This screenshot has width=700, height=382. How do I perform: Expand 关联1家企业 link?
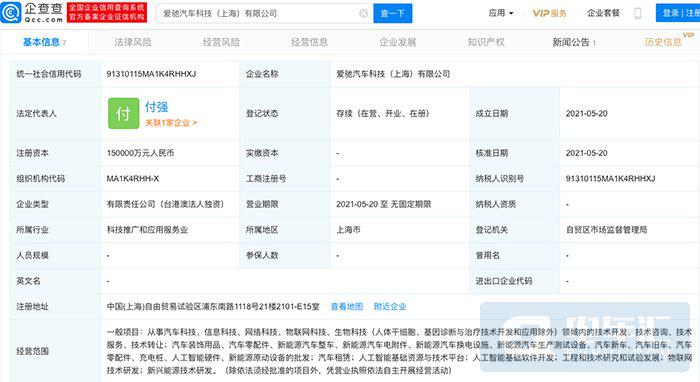pos(171,123)
